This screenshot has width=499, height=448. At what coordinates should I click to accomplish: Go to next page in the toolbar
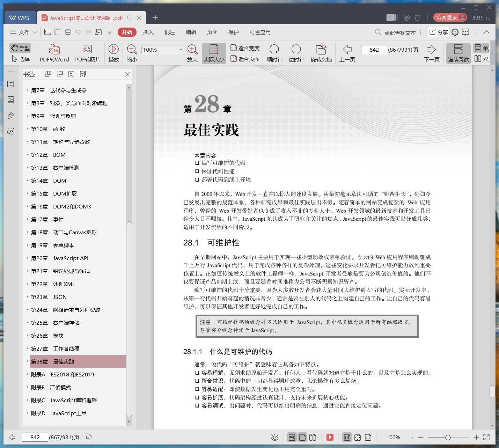432,53
